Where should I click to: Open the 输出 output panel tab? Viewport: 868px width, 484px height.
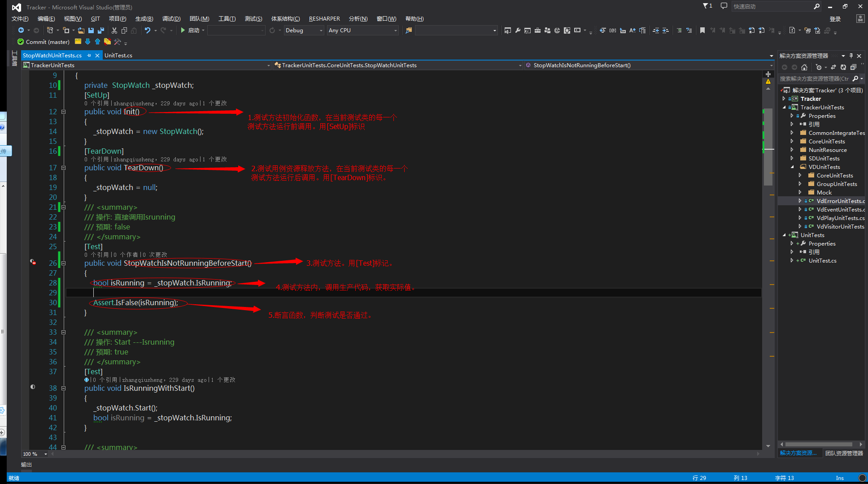(26, 465)
